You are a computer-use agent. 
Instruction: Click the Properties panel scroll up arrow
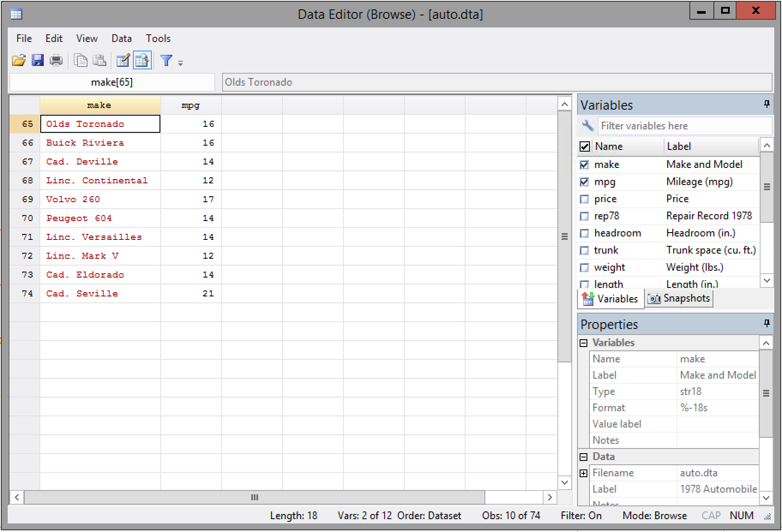[767, 343]
